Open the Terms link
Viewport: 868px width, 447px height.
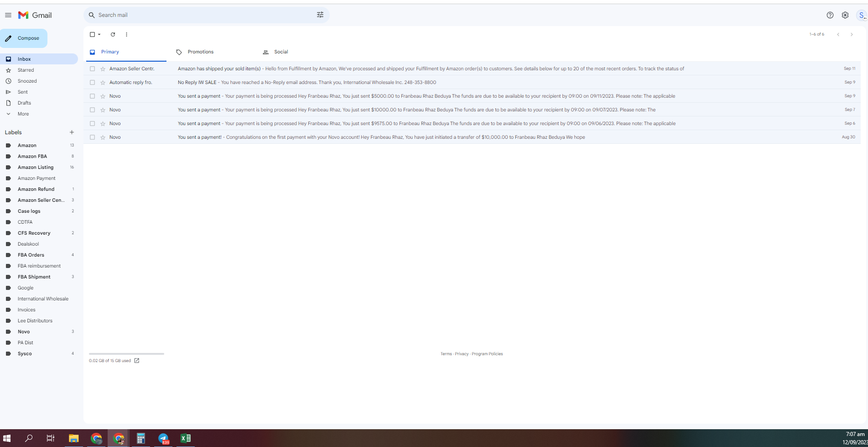[x=446, y=354]
